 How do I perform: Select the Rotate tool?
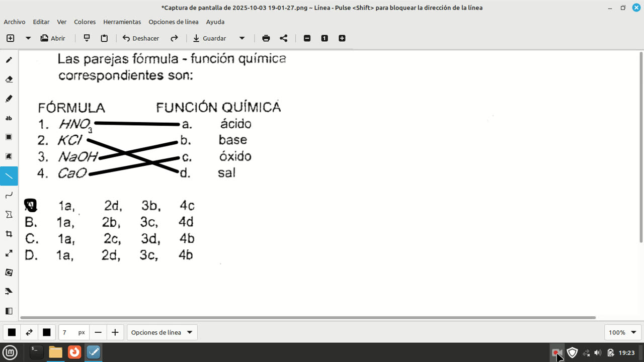click(9, 273)
